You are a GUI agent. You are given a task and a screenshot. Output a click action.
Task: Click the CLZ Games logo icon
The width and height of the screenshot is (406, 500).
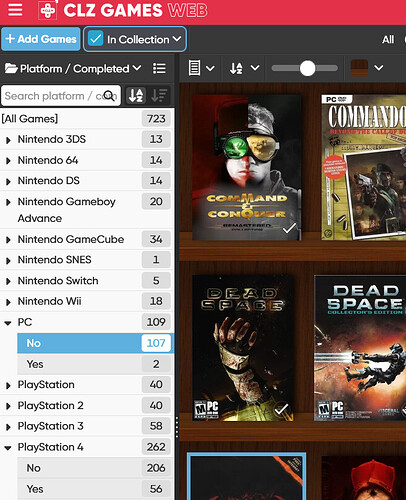click(48, 11)
